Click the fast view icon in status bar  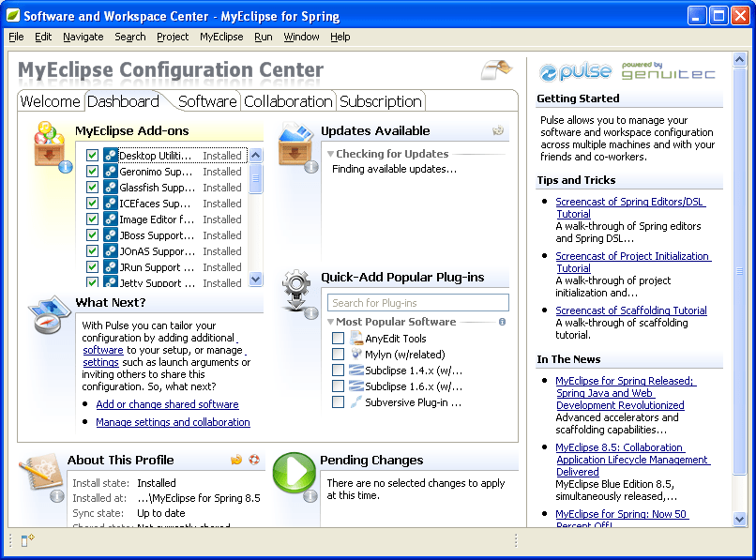click(x=27, y=539)
